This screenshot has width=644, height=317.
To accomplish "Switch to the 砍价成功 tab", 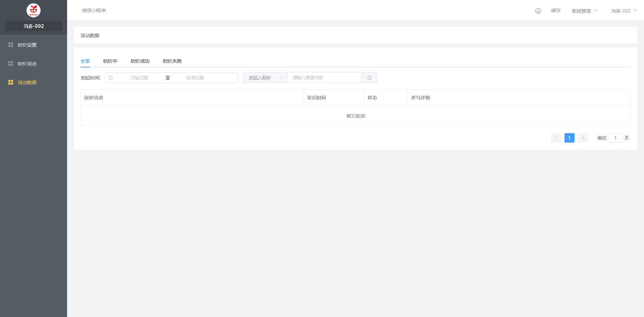I will point(140,61).
